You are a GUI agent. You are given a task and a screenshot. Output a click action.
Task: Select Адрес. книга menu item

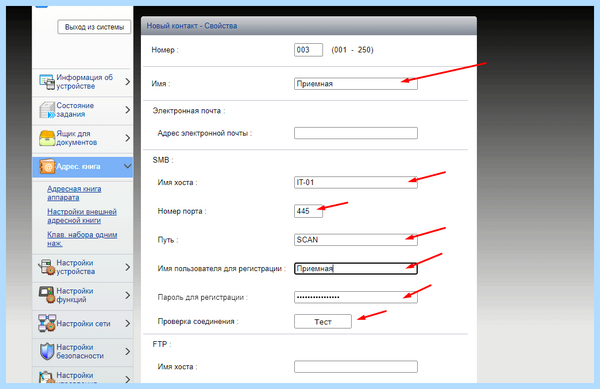83,167
